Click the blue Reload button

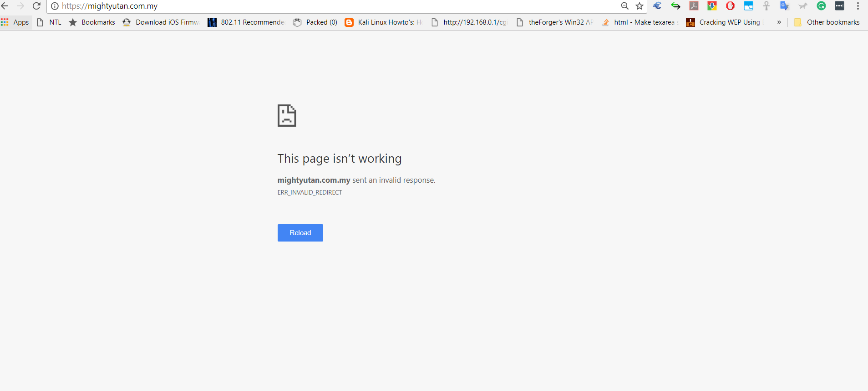[300, 233]
